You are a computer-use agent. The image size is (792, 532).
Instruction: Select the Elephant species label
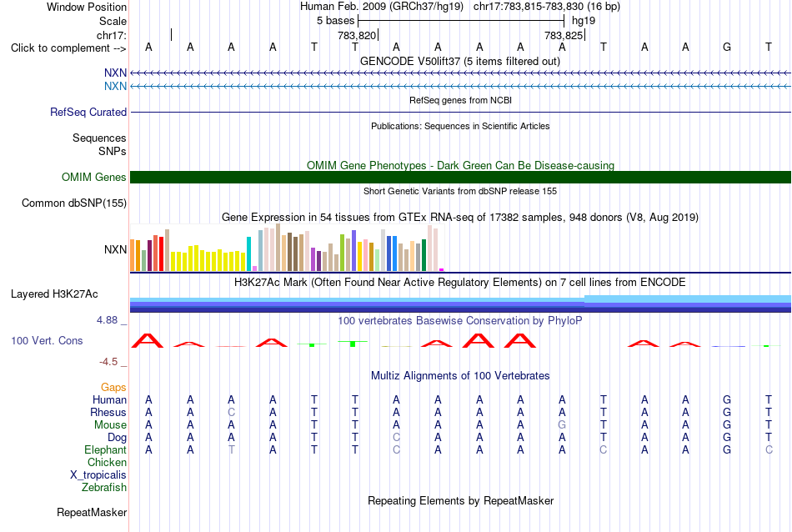click(106, 449)
